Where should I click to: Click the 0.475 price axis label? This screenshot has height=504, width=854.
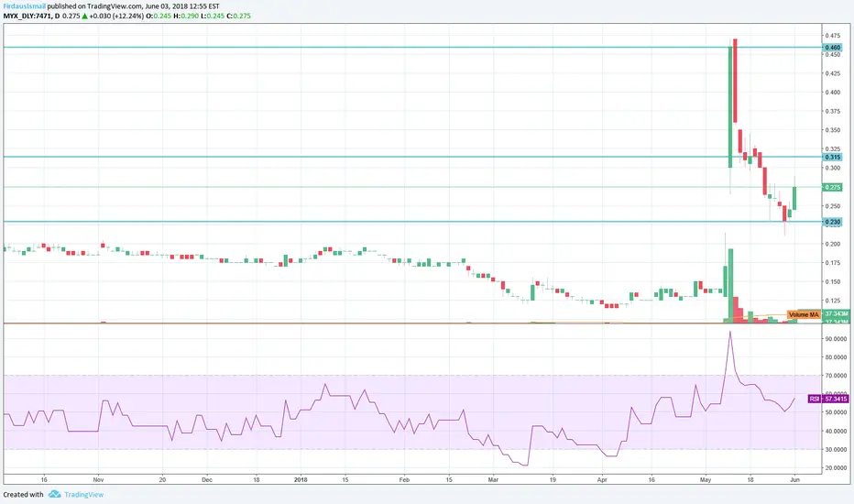click(832, 36)
